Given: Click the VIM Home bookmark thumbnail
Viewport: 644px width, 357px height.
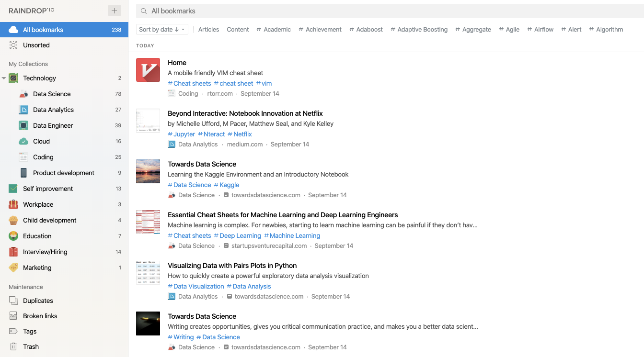Looking at the screenshot, I should tap(148, 70).
